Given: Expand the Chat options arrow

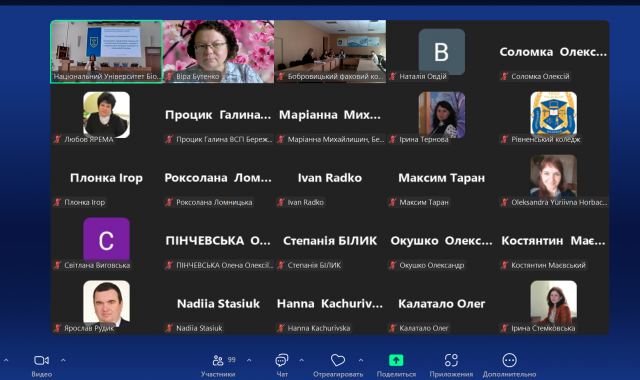Looking at the screenshot, I should tap(301, 360).
